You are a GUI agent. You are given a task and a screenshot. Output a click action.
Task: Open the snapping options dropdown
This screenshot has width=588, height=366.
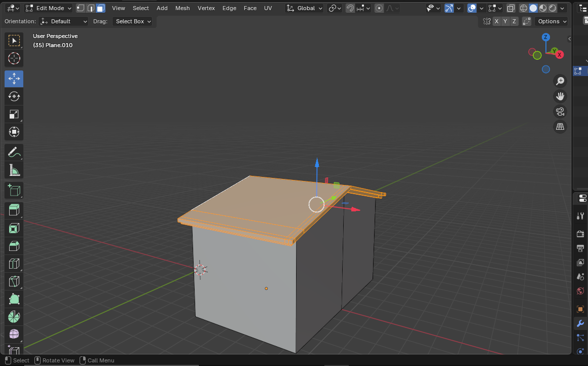(364, 8)
